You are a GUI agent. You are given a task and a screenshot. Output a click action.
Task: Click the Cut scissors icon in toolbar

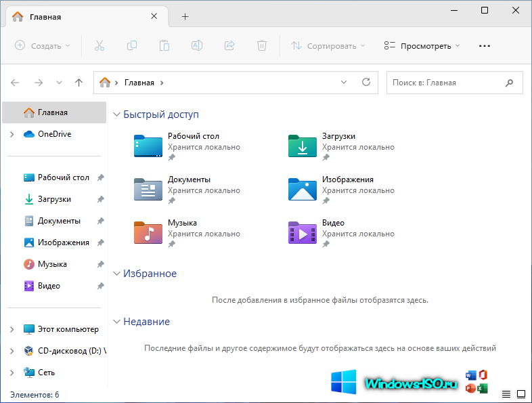pos(99,45)
